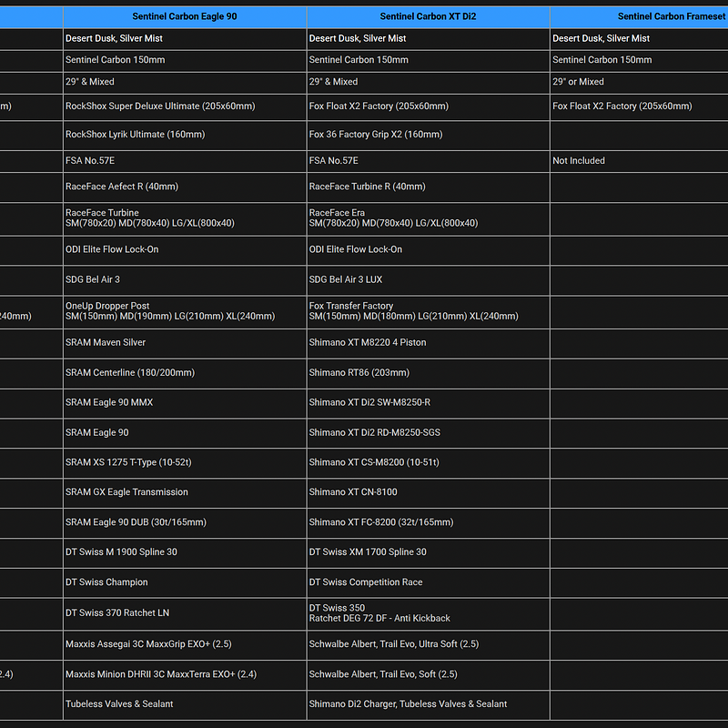This screenshot has height=728, width=728.
Task: Click the Sentinel Carbon Eagle 90 column header
Action: tap(185, 17)
